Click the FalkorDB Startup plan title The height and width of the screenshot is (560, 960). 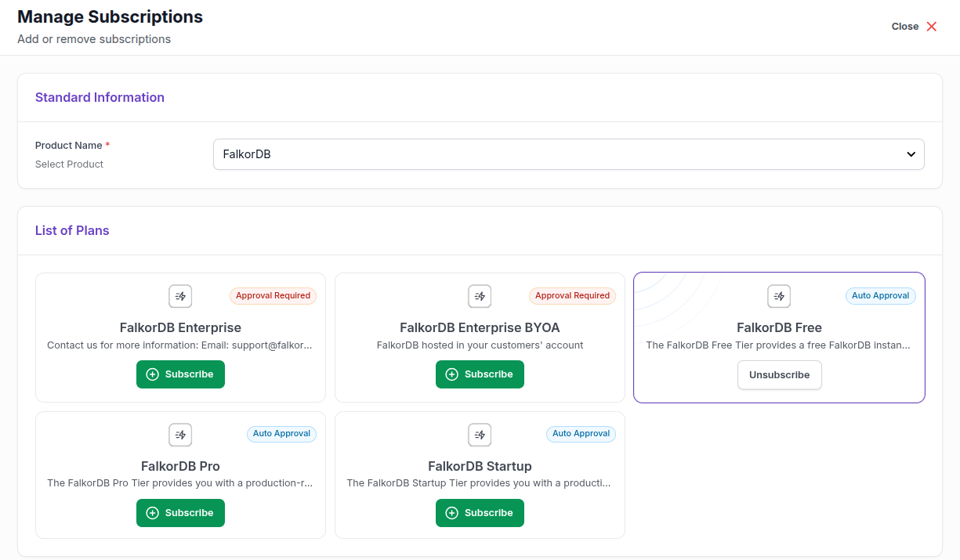click(x=480, y=466)
